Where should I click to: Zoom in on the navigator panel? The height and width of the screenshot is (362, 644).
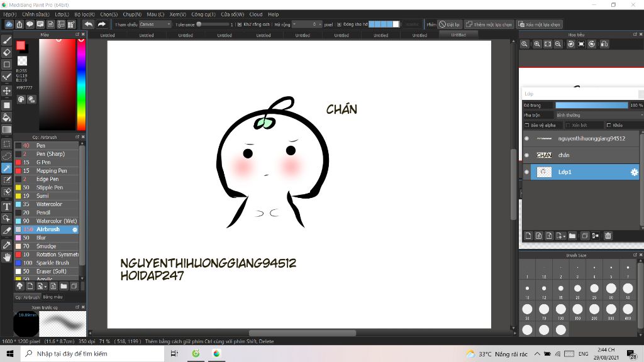tap(537, 44)
